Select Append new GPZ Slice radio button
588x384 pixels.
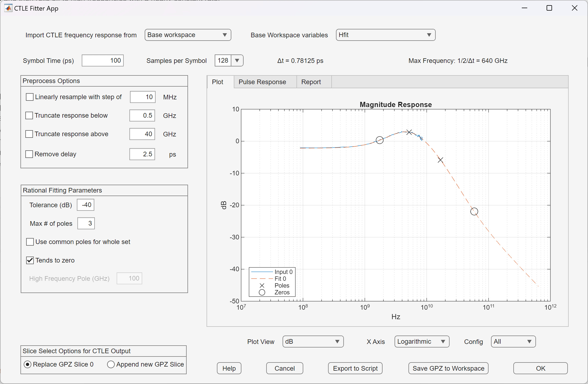tap(111, 364)
